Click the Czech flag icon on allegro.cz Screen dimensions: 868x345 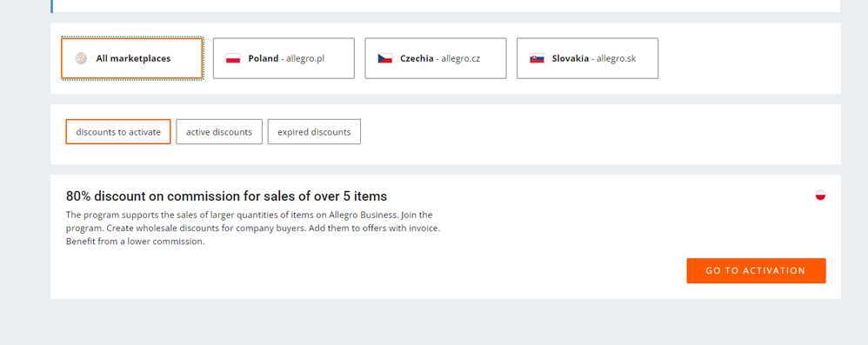pos(384,58)
